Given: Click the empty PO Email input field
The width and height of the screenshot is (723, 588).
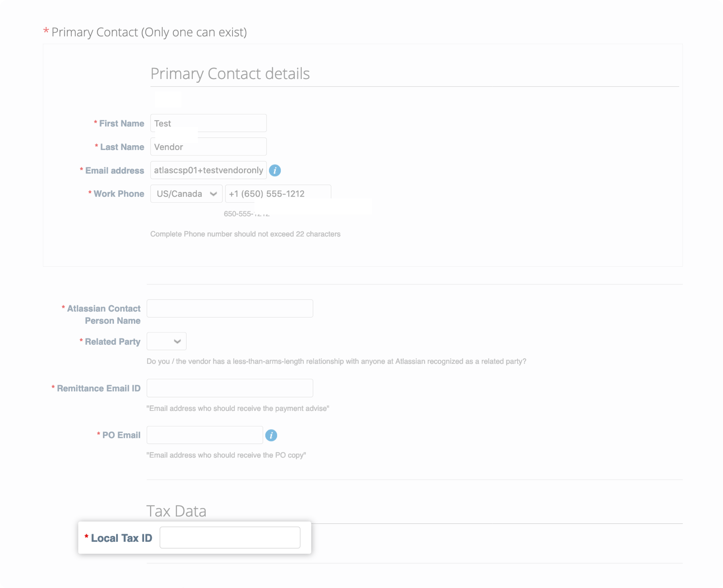Looking at the screenshot, I should click(x=204, y=435).
